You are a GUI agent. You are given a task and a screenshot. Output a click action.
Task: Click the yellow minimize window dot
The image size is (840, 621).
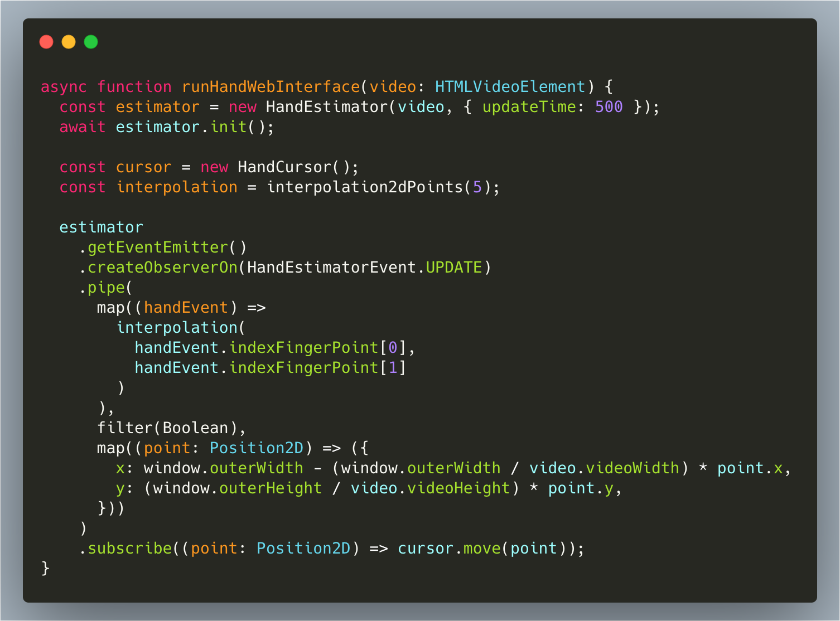[69, 42]
